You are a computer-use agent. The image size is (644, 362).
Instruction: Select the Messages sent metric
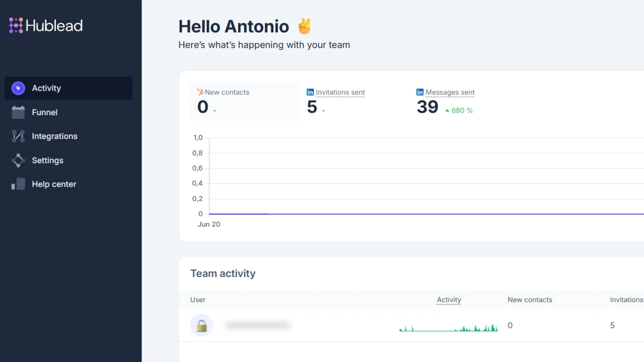pos(450,92)
